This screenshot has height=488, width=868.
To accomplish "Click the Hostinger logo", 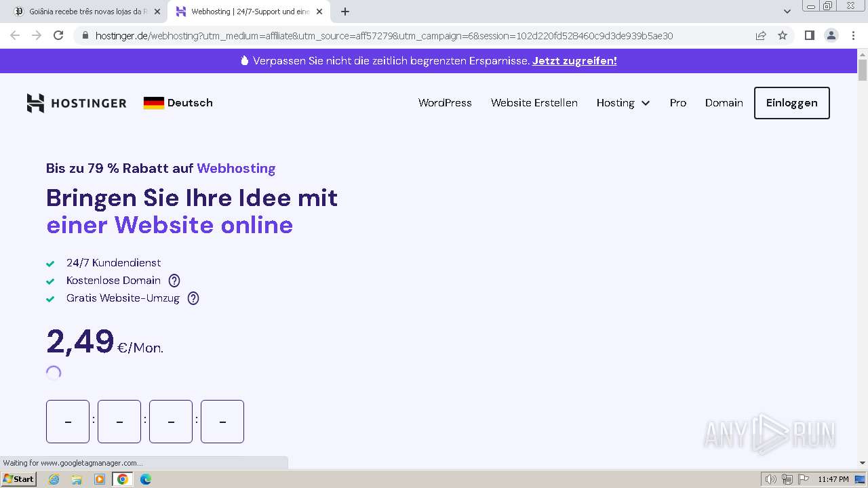I will click(77, 103).
